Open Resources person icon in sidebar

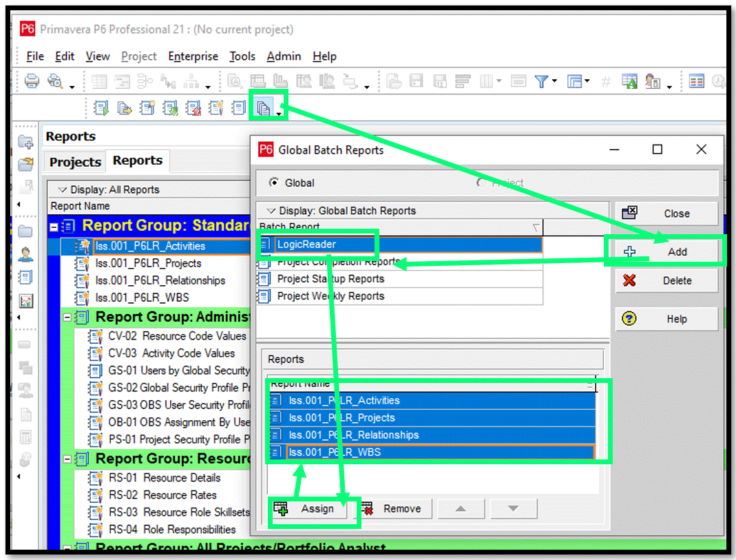[25, 254]
